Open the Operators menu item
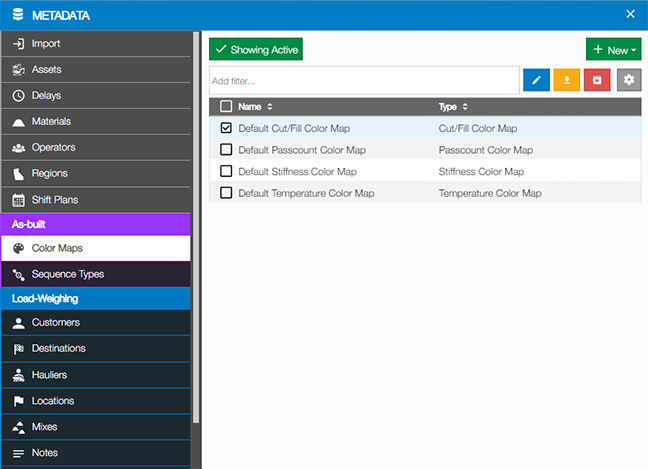Screen dimensions: 648x469 click(95, 148)
